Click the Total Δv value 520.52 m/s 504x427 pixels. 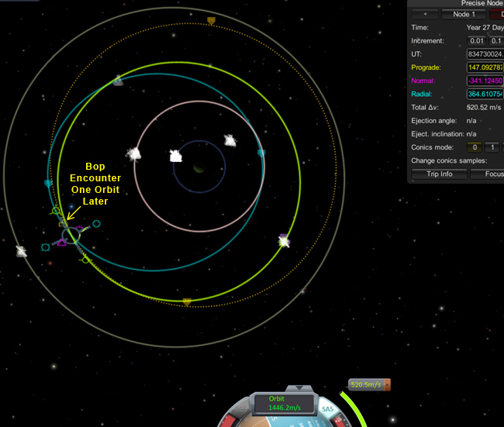(x=483, y=107)
